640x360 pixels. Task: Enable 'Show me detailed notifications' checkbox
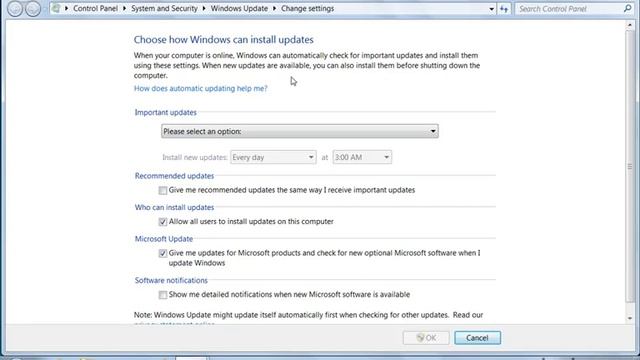[163, 295]
